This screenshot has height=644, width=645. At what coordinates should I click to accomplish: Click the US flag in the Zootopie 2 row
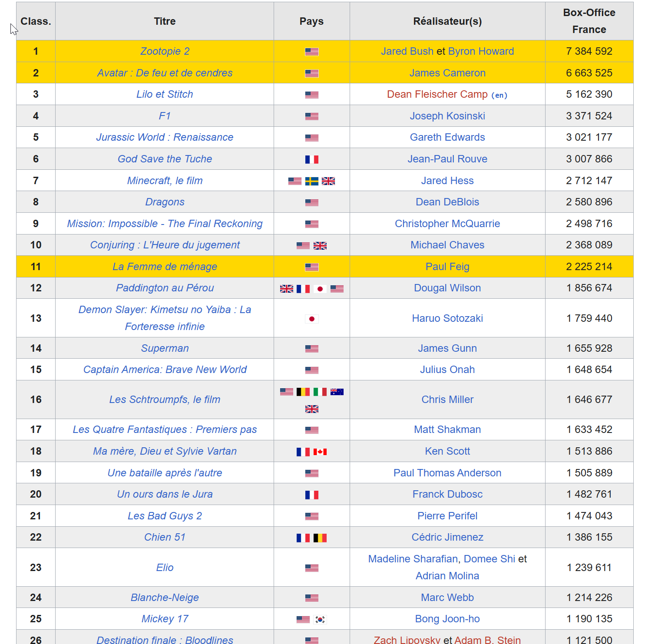[x=311, y=52]
